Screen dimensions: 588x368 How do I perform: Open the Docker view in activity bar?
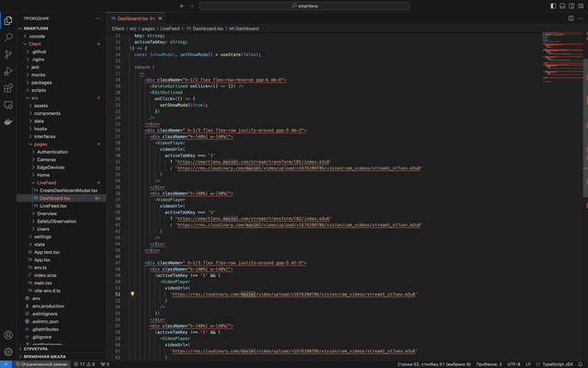[x=8, y=121]
